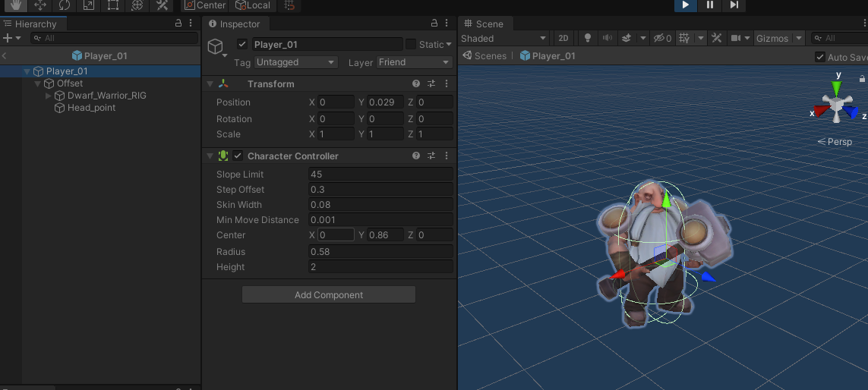Open the Hierarchy create plus menu
868x390 pixels.
[11, 38]
